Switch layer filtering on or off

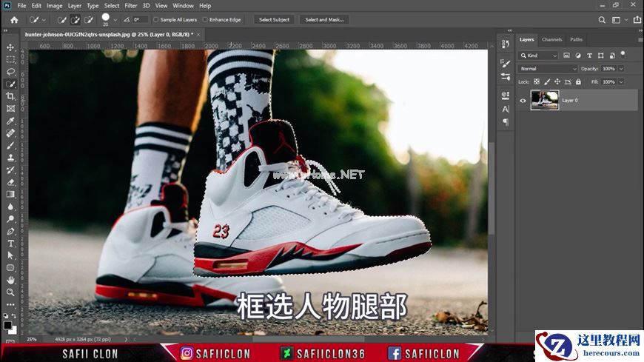coord(623,54)
